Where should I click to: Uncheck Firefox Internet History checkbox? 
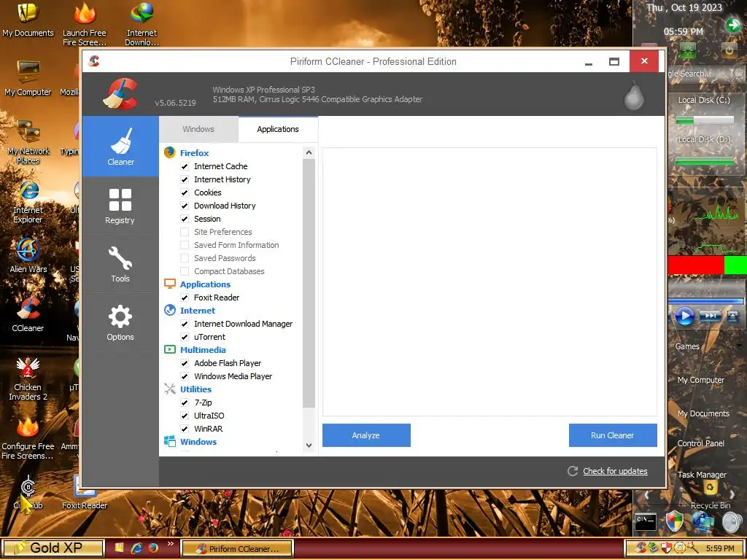tap(185, 179)
